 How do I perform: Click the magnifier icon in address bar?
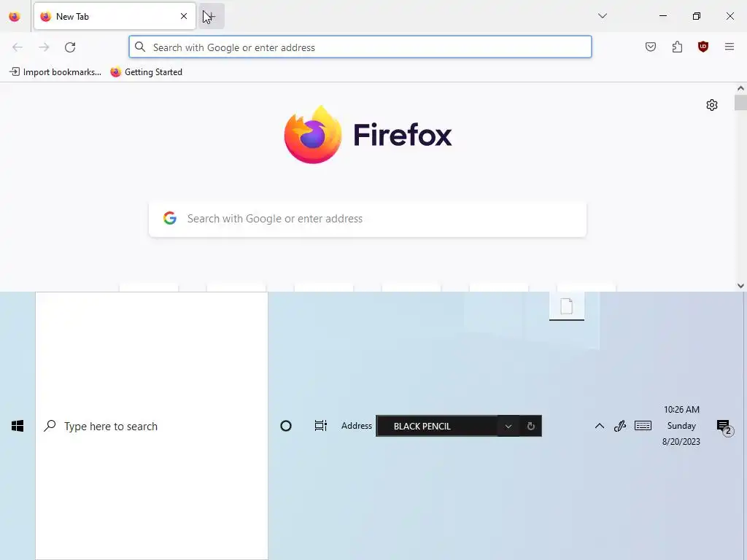pyautogui.click(x=140, y=47)
